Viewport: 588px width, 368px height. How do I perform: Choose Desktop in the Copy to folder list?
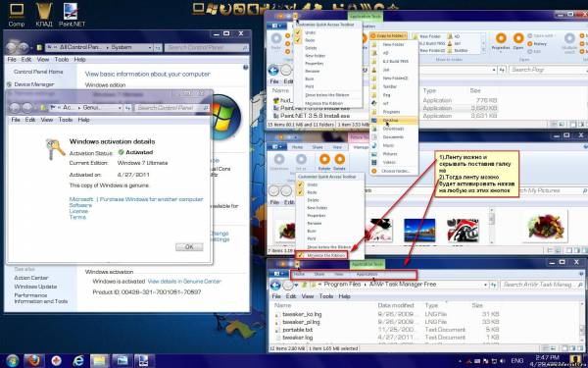[393, 120]
